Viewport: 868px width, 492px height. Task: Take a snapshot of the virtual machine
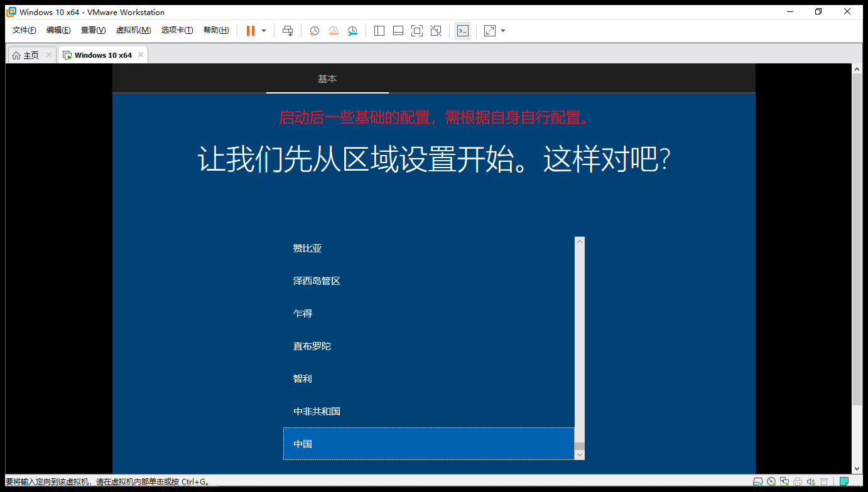pyautogui.click(x=314, y=31)
